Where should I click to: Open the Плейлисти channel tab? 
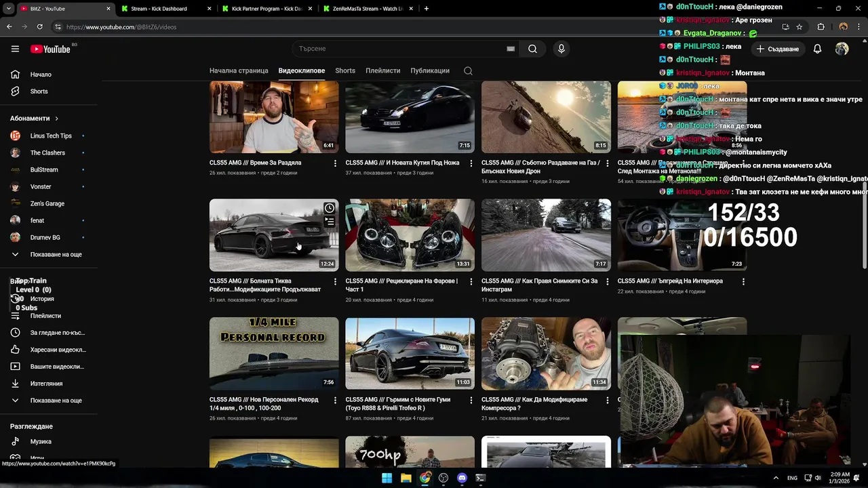click(382, 70)
